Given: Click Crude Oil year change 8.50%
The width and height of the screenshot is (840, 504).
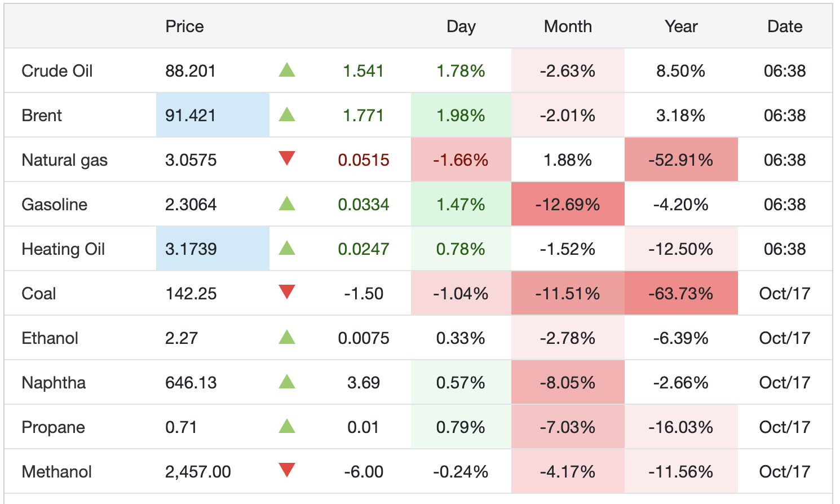Looking at the screenshot, I should (x=681, y=71).
